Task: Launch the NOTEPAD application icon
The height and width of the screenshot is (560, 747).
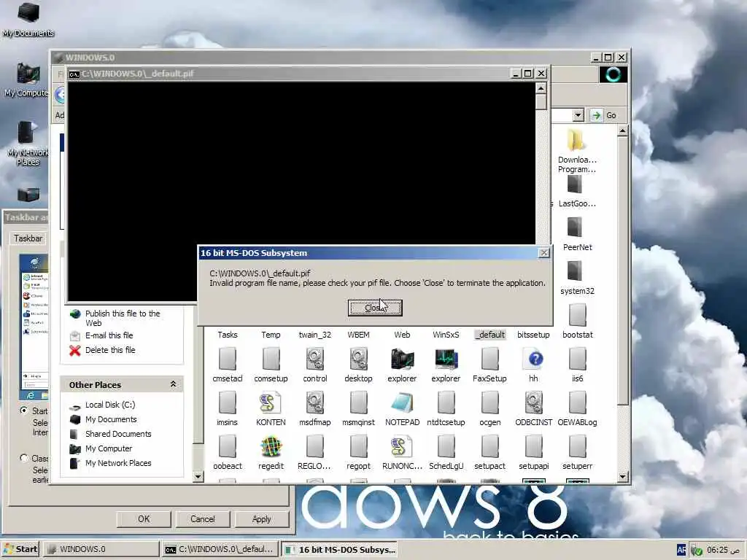Action: point(402,402)
